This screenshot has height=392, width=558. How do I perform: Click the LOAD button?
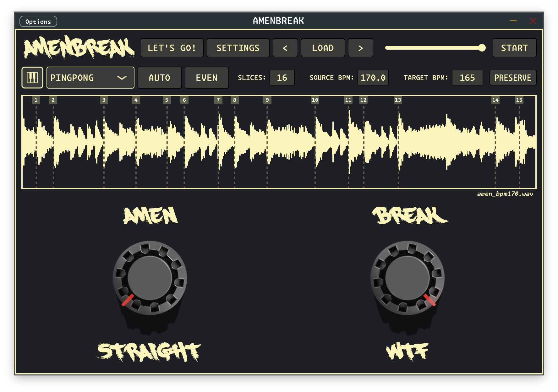pyautogui.click(x=323, y=48)
